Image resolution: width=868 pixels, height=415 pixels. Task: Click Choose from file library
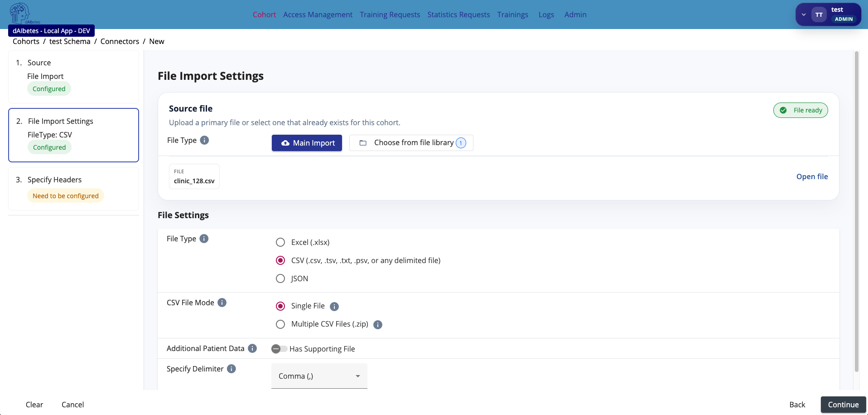[411, 143]
